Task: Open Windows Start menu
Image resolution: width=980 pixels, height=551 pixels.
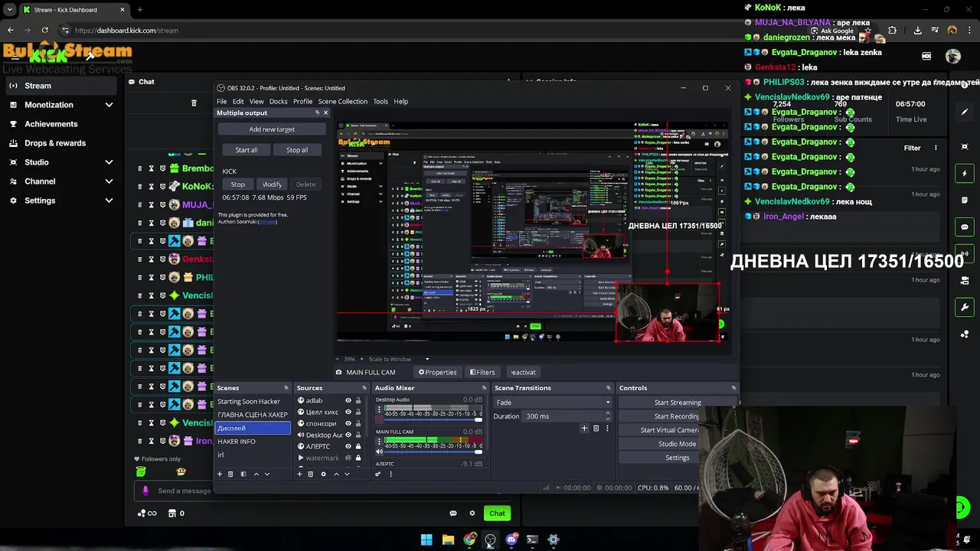Action: pos(426,540)
